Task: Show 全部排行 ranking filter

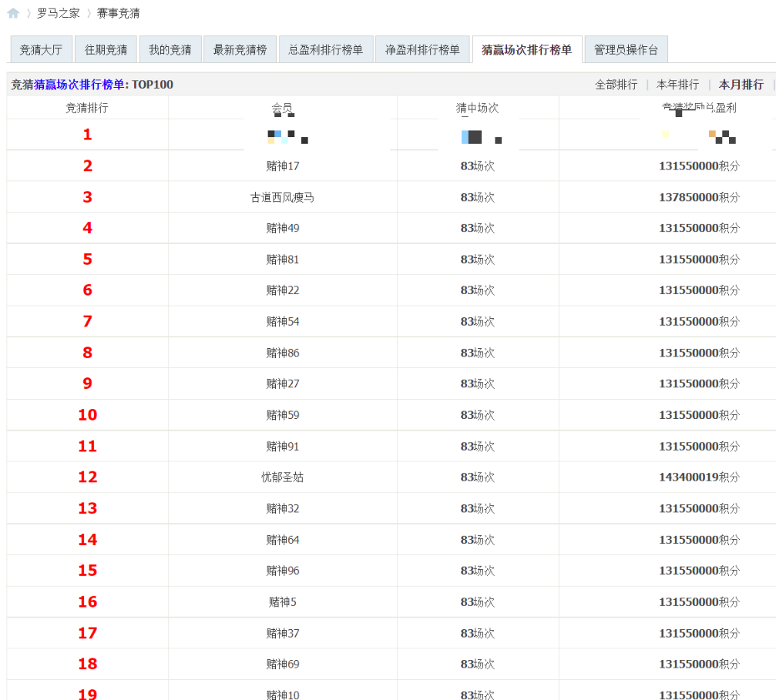Action: (x=616, y=85)
